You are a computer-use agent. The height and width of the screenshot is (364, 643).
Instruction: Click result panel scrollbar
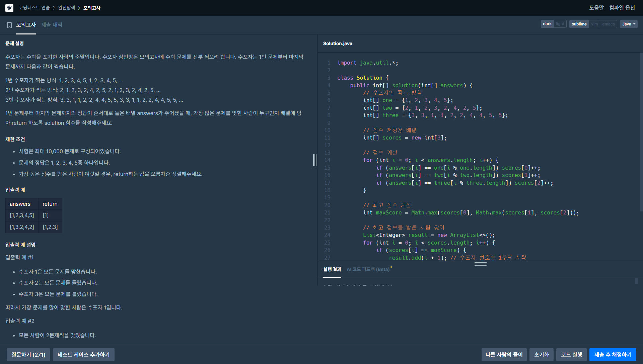click(636, 281)
